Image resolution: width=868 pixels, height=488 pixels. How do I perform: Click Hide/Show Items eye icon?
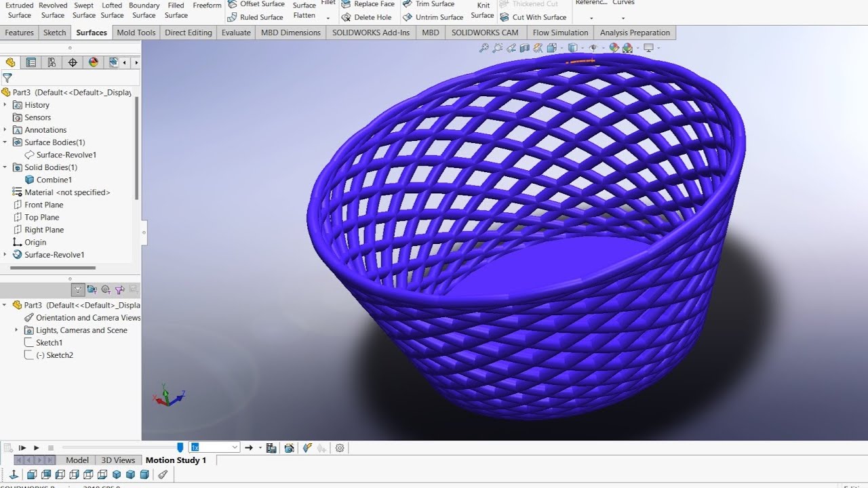(x=593, y=48)
